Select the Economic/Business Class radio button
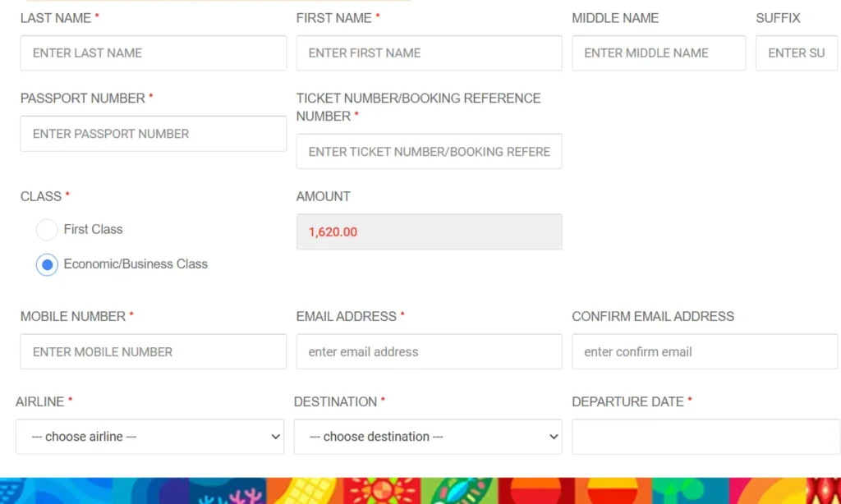The image size is (841, 504). 47,264
